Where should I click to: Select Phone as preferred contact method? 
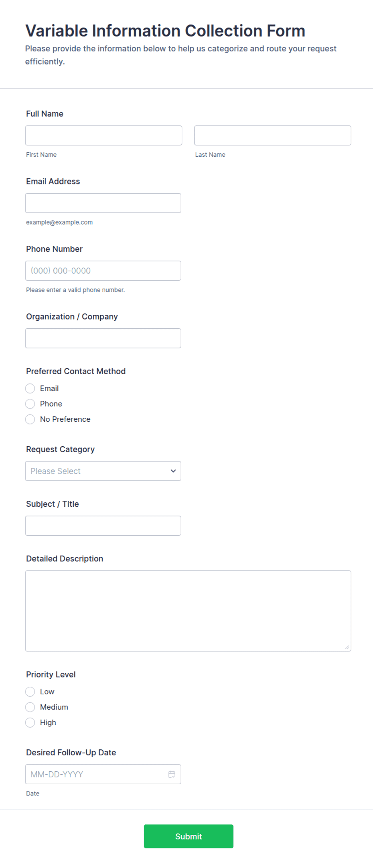click(30, 404)
